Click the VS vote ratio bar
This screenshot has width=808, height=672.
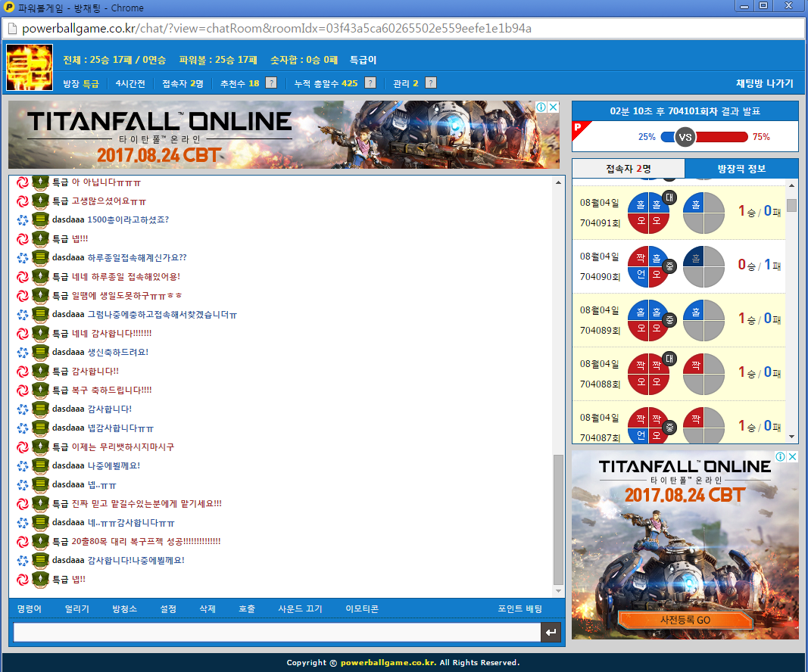tap(704, 137)
